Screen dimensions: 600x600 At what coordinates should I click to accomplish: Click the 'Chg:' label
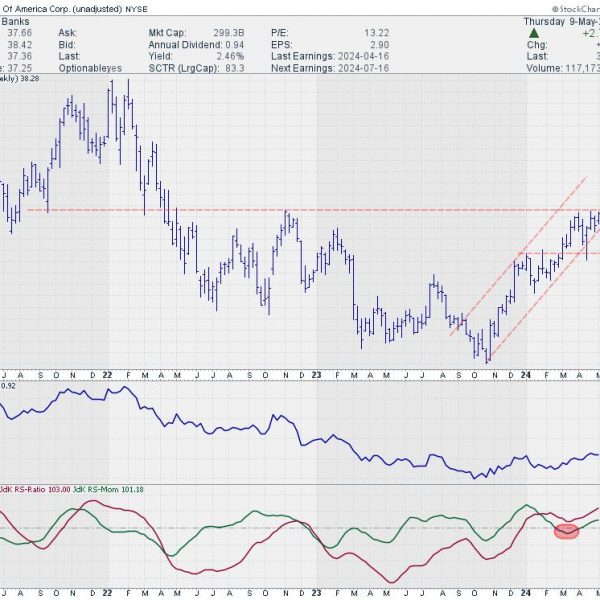pyautogui.click(x=536, y=45)
